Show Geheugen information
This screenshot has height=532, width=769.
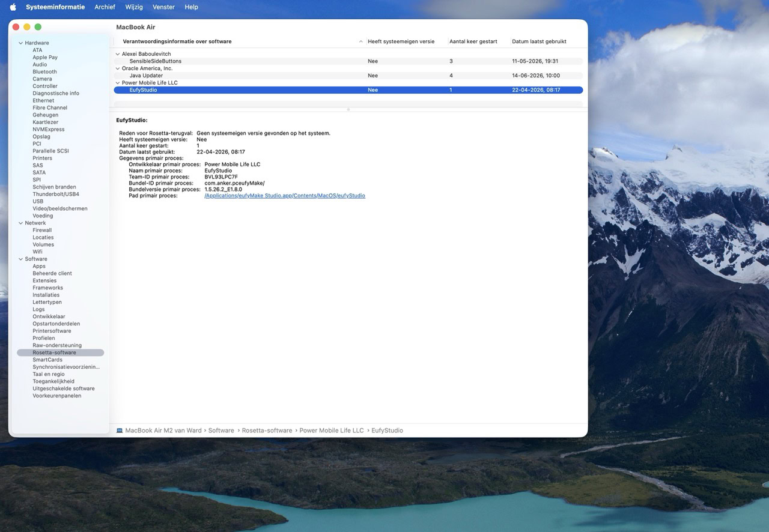(46, 115)
